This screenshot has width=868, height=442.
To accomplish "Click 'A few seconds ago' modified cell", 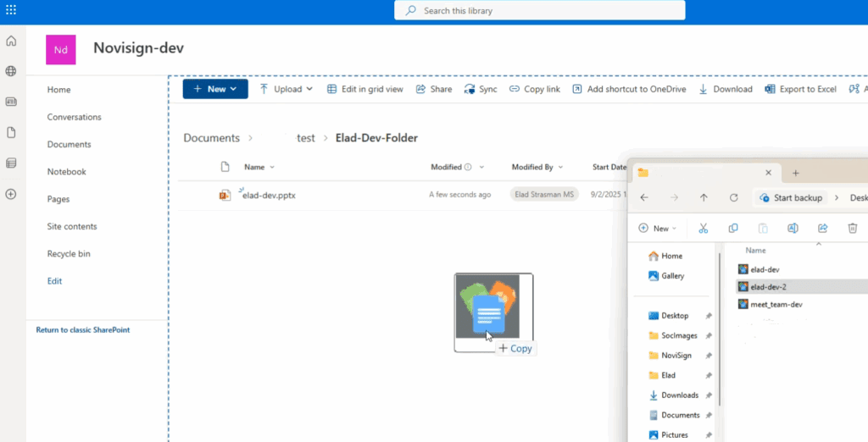I will point(460,195).
